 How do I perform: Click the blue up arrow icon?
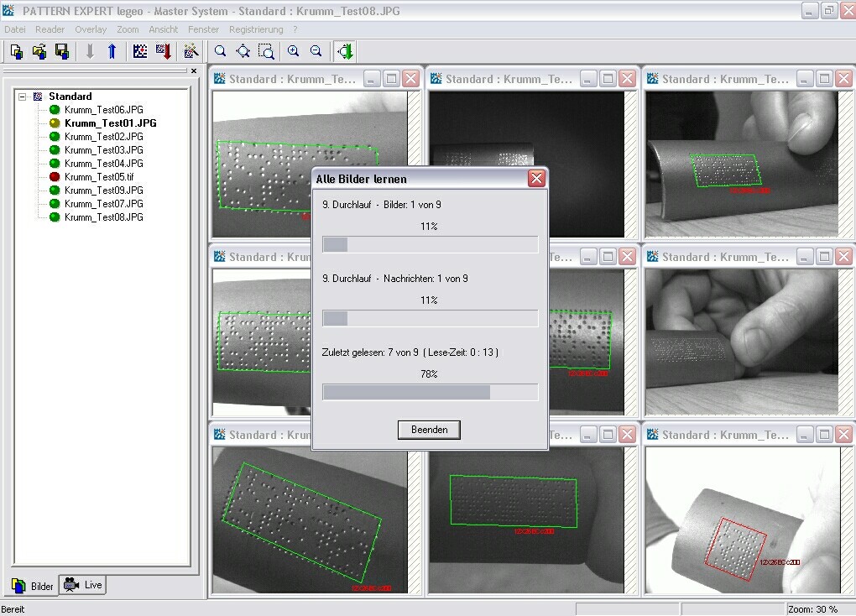click(112, 51)
